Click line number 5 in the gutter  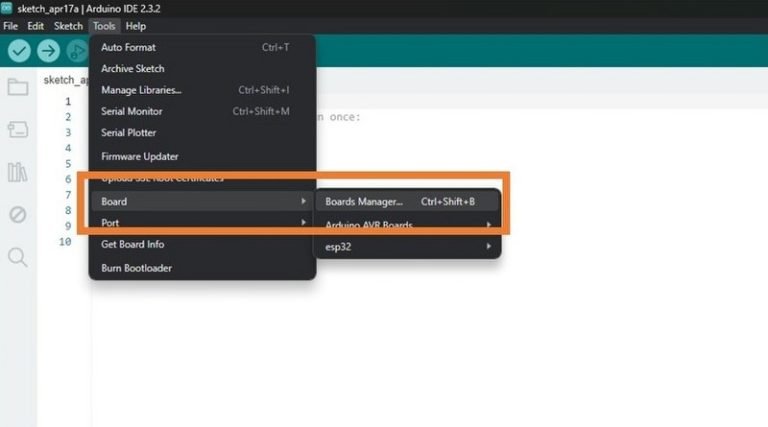click(68, 164)
